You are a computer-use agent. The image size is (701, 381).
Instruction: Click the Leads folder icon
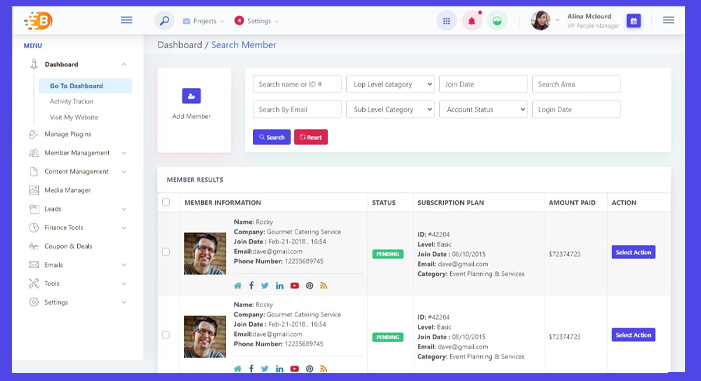34,209
